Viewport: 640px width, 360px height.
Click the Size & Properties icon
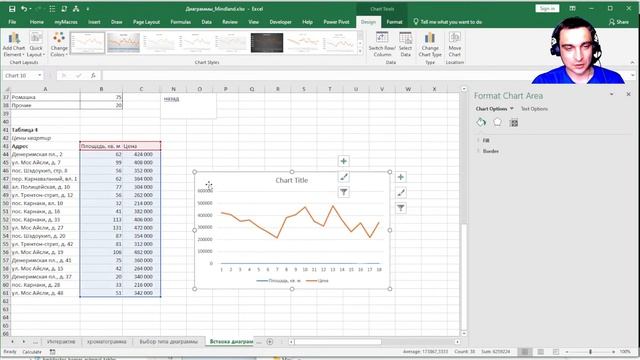[x=513, y=122]
